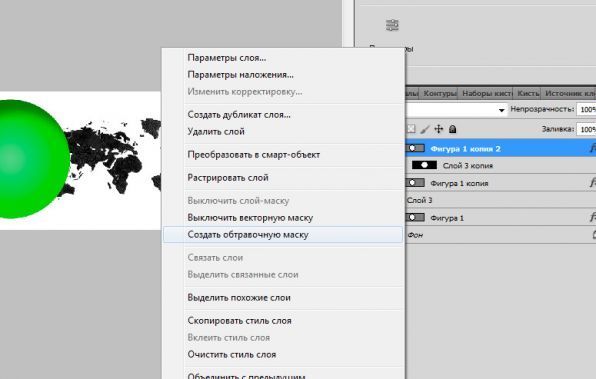The width and height of the screenshot is (596, 379).
Task: Select the Слой 3 layer row
Action: tap(501, 200)
